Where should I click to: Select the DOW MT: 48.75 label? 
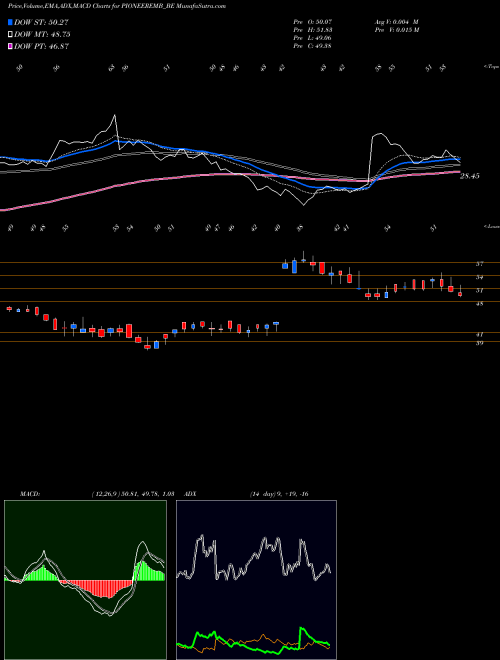[42, 35]
